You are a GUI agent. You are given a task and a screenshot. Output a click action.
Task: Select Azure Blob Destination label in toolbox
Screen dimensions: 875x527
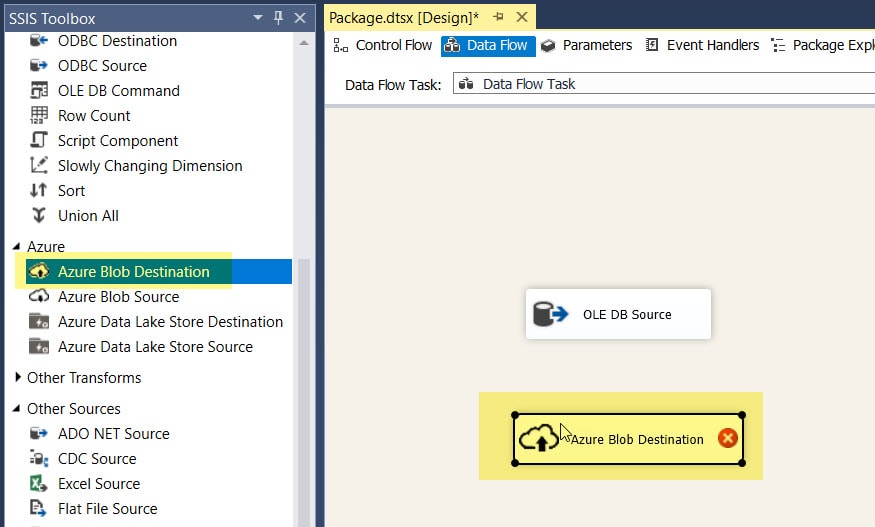point(133,271)
